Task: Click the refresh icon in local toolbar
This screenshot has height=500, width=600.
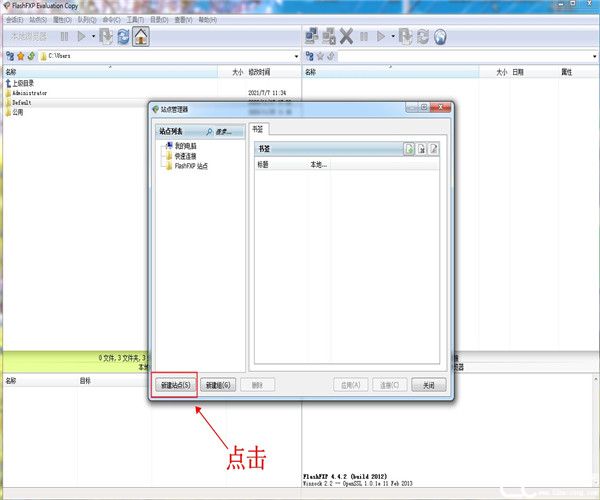Action: (x=122, y=36)
